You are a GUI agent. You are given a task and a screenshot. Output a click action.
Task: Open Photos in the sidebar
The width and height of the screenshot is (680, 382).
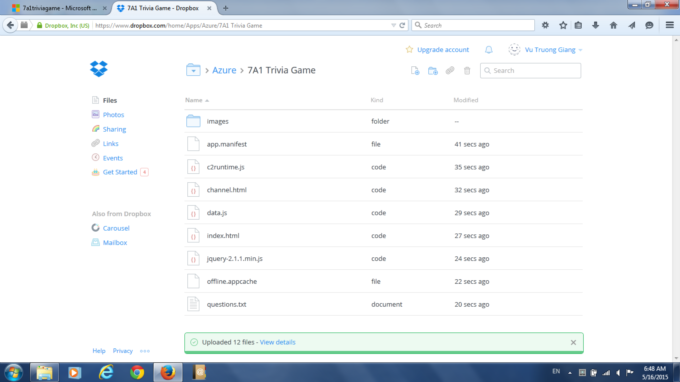click(x=113, y=114)
